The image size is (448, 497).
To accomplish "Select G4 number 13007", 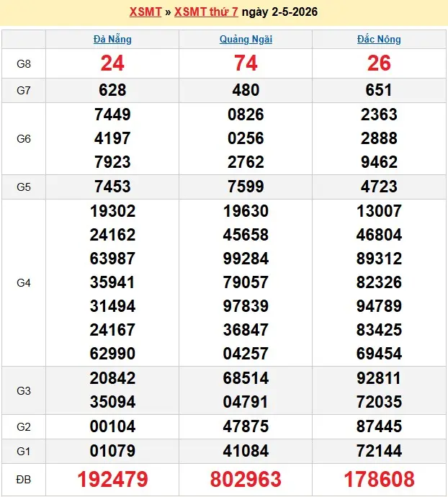I will tap(379, 211).
